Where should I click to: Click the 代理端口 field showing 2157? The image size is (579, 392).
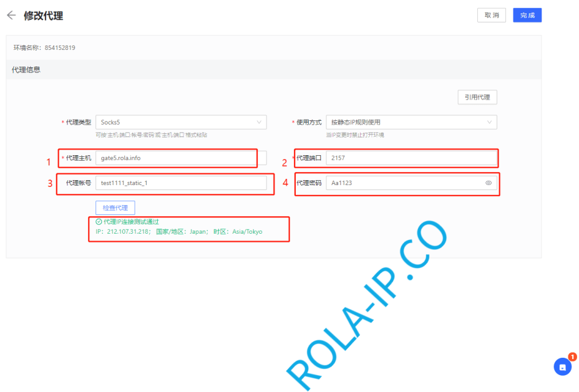412,158
